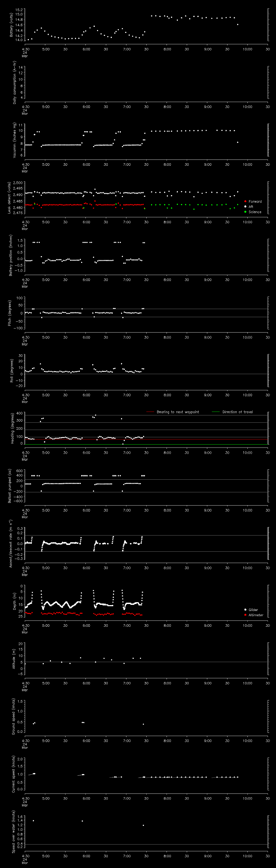Click the "8:00" time label under Vacuum plot
This screenshot has height=868, width=276.
pos(167,164)
